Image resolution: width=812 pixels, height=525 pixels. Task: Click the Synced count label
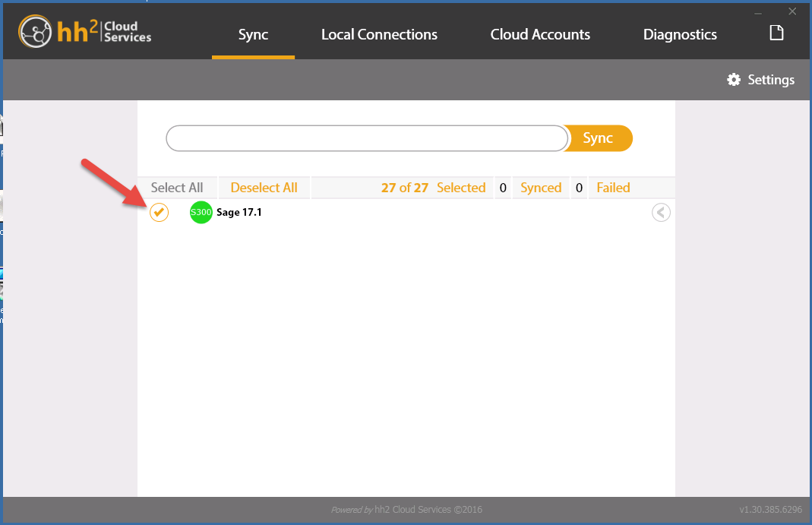click(541, 188)
